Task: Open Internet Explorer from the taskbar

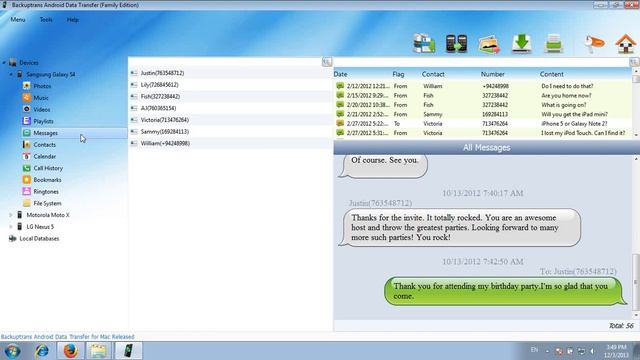Action: [42, 351]
